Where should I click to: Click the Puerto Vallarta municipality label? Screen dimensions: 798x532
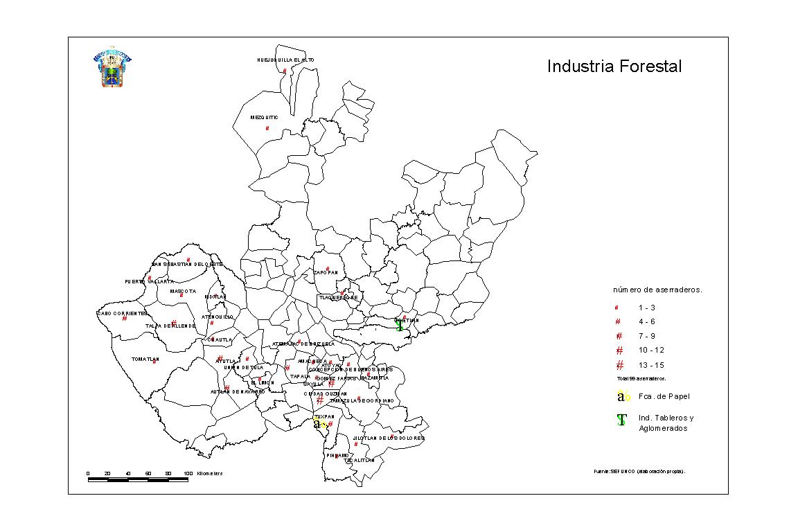[x=150, y=281]
